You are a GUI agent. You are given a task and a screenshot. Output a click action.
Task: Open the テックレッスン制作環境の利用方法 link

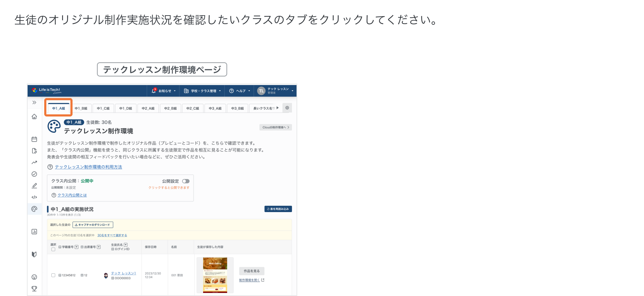88,167
